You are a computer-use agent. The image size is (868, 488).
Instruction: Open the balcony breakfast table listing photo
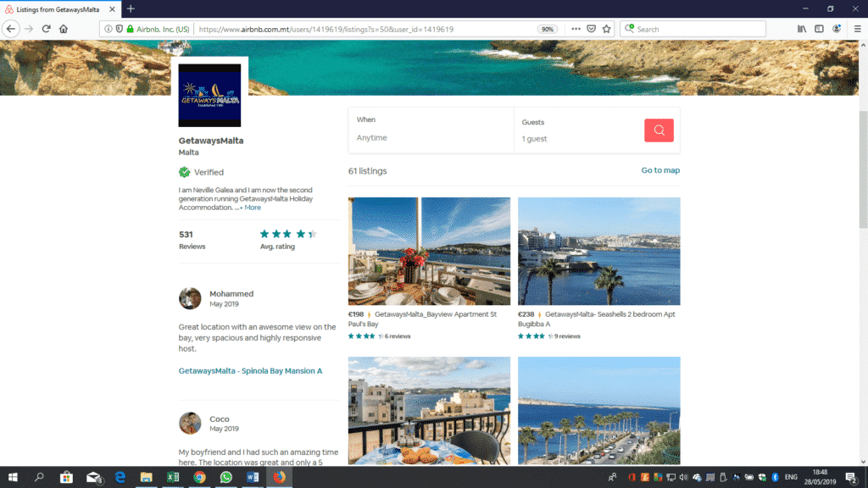(x=429, y=411)
